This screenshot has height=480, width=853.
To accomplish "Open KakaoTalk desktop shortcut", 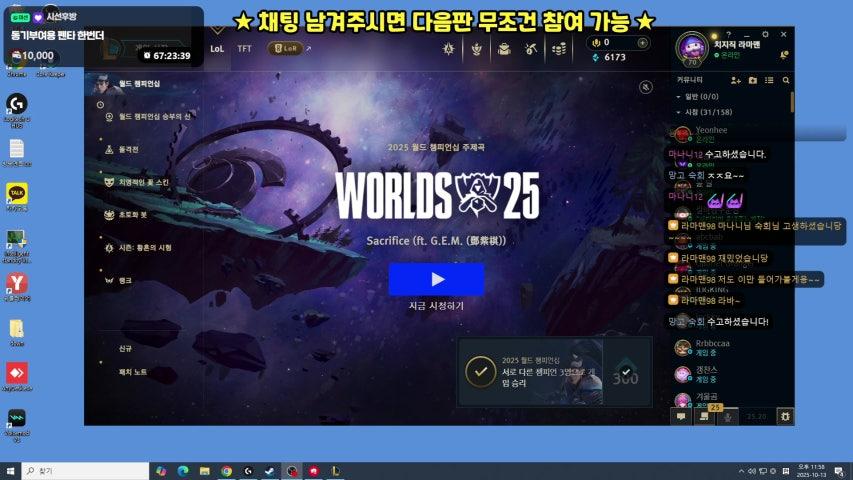I will tap(17, 193).
